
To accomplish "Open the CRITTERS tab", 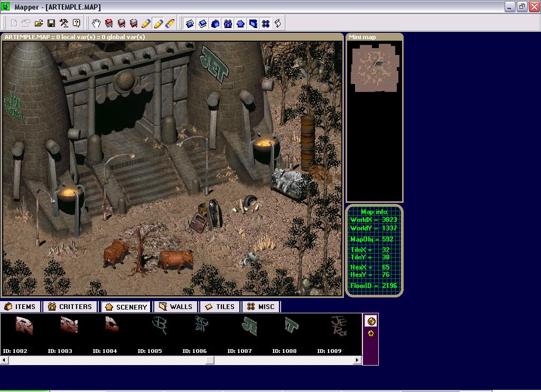I will click(x=70, y=306).
